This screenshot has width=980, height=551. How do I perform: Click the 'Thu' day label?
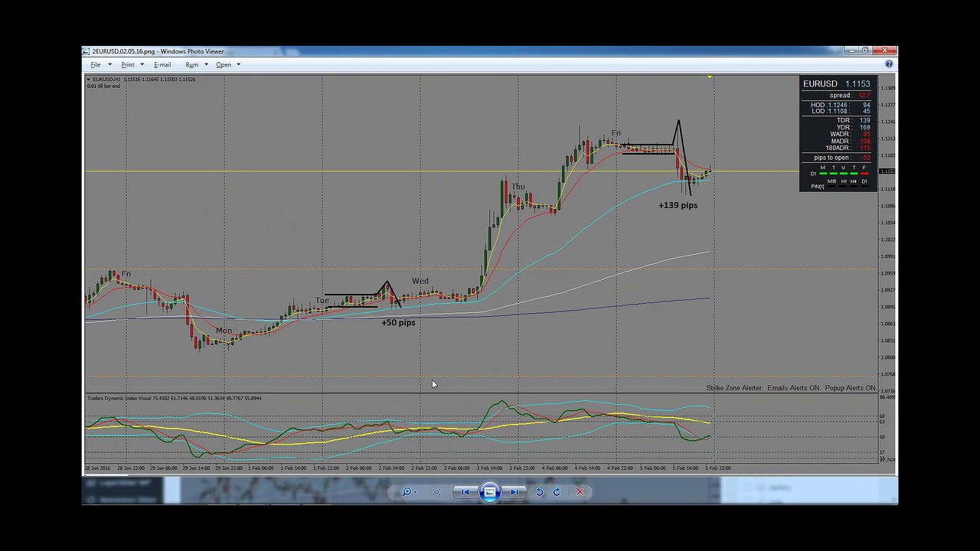[x=518, y=187]
